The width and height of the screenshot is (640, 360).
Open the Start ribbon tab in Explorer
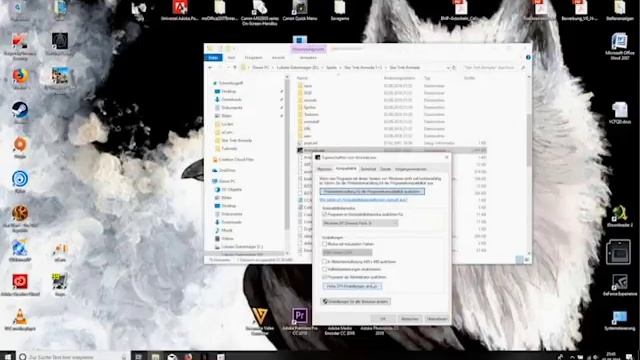[x=231, y=58]
